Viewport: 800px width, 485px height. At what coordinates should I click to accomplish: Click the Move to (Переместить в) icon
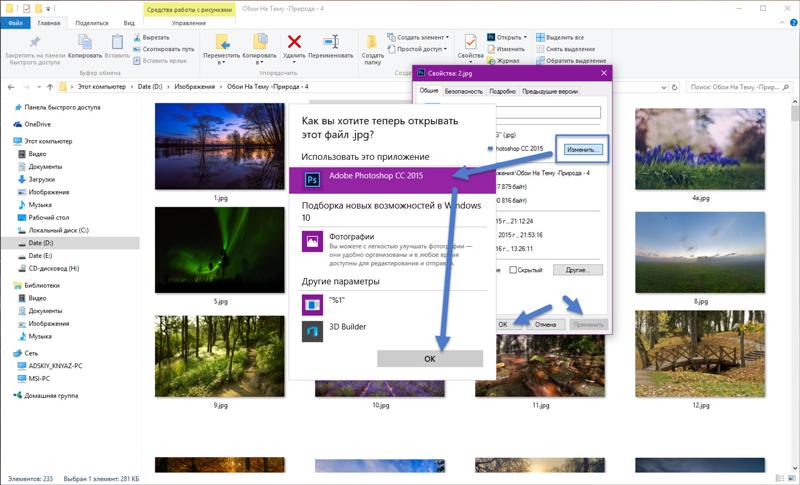tap(221, 42)
